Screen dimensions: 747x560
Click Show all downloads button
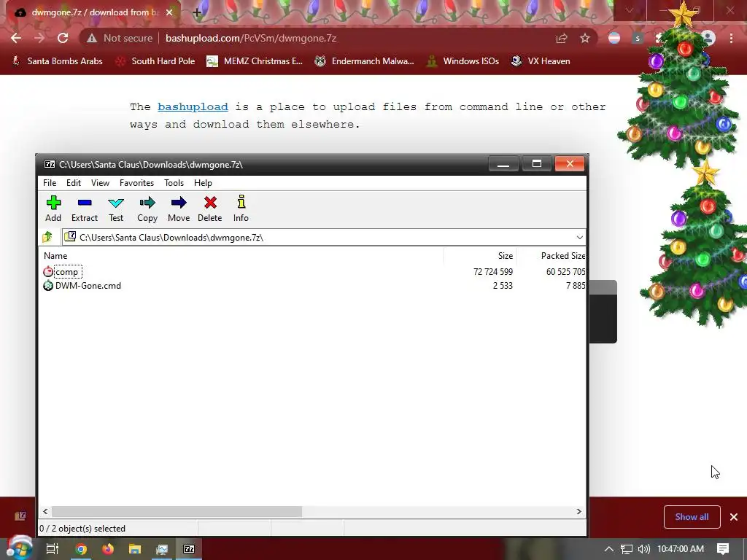(x=692, y=517)
